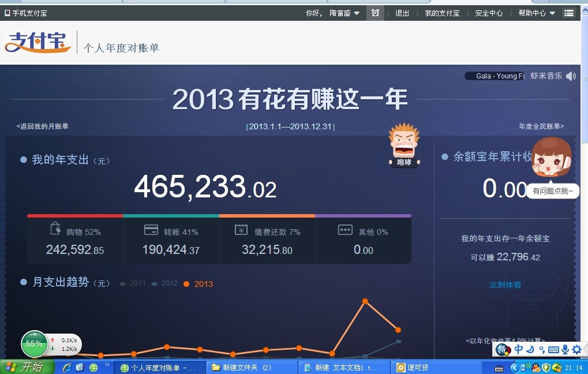Click the microphone voice input icon

click(x=565, y=350)
